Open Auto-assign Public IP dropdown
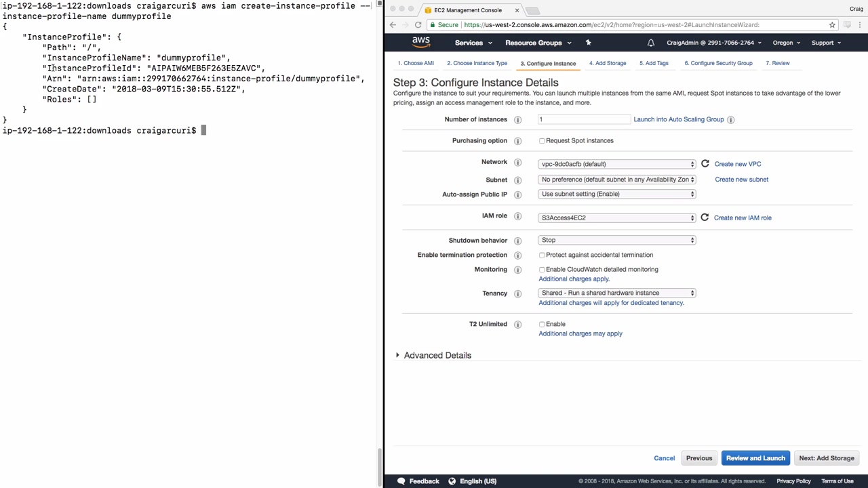 tap(617, 194)
